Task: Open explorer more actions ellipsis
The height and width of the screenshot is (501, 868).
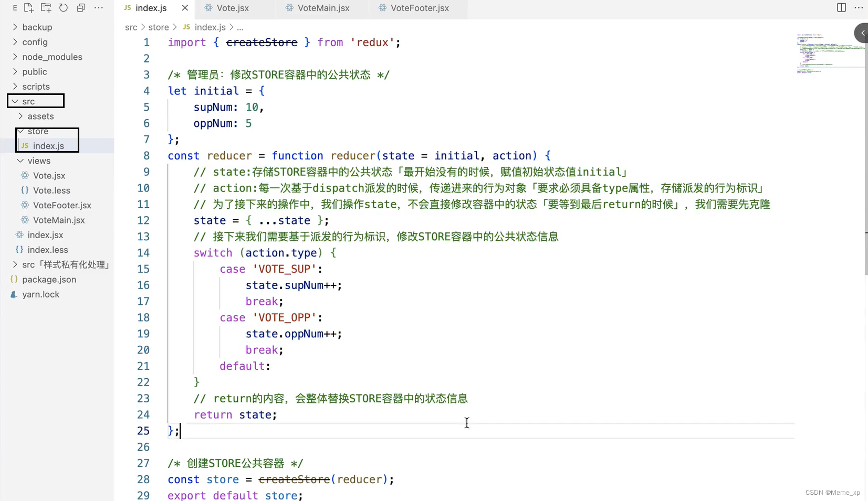Action: pos(99,8)
